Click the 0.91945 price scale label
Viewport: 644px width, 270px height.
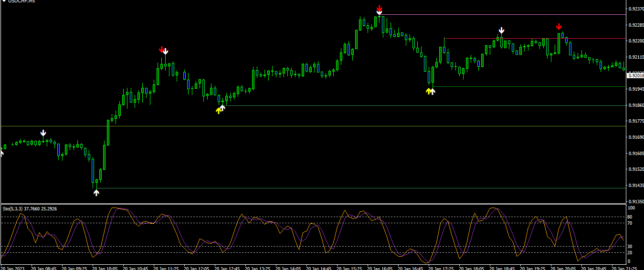(x=636, y=89)
